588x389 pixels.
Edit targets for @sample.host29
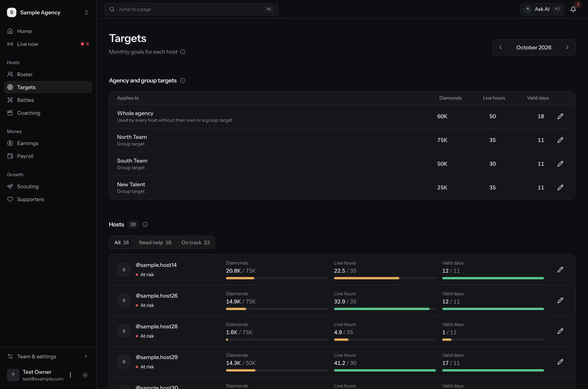[x=560, y=362]
